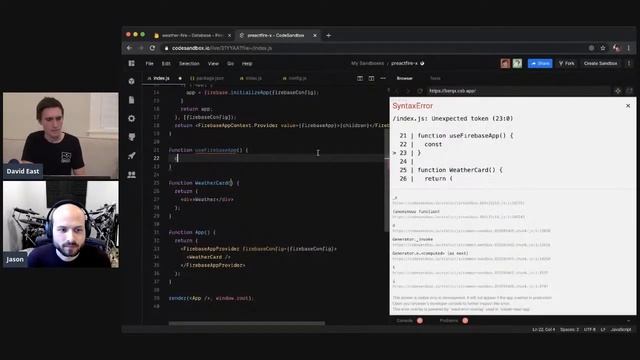Click the browser back arrow

[129, 48]
